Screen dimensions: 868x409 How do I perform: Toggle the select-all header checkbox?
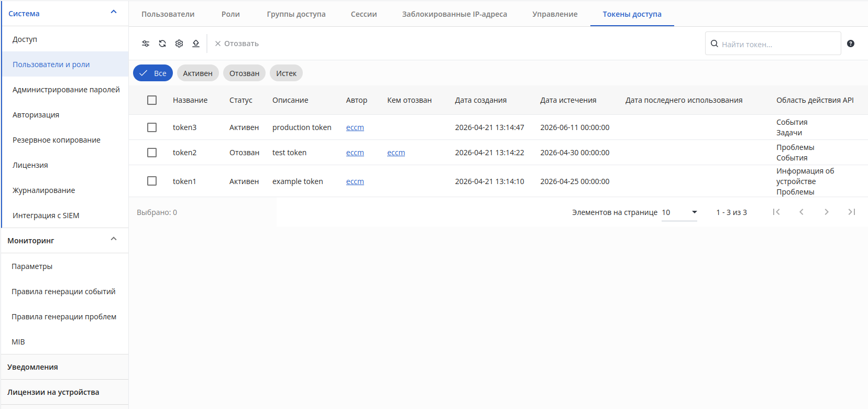[152, 100]
